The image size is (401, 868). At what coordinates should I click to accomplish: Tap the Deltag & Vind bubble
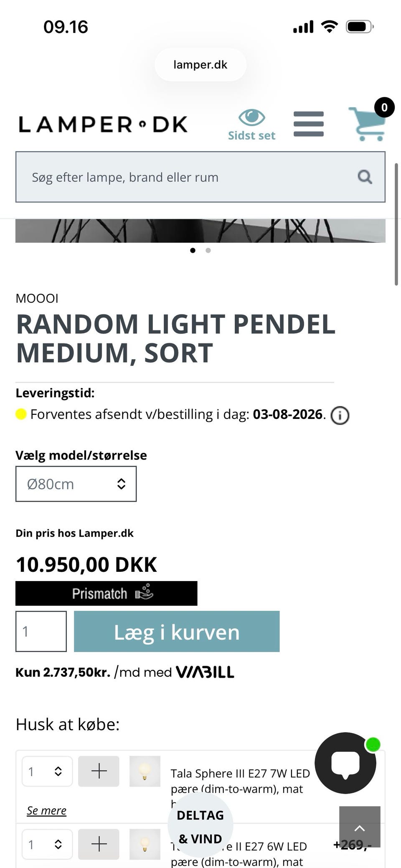tap(200, 827)
